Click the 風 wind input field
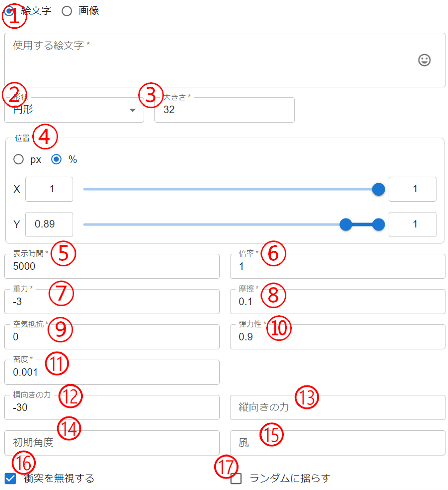This screenshot has height=490, width=448. point(337,443)
